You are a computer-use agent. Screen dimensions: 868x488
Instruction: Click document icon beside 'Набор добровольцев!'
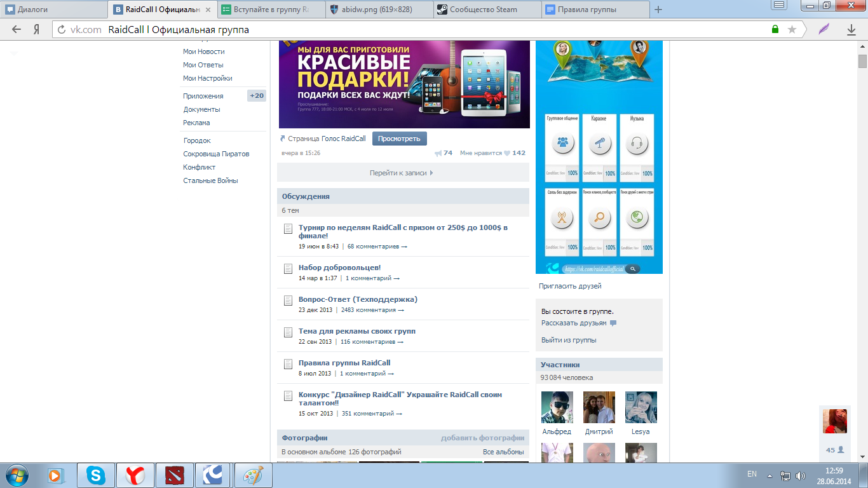(288, 268)
